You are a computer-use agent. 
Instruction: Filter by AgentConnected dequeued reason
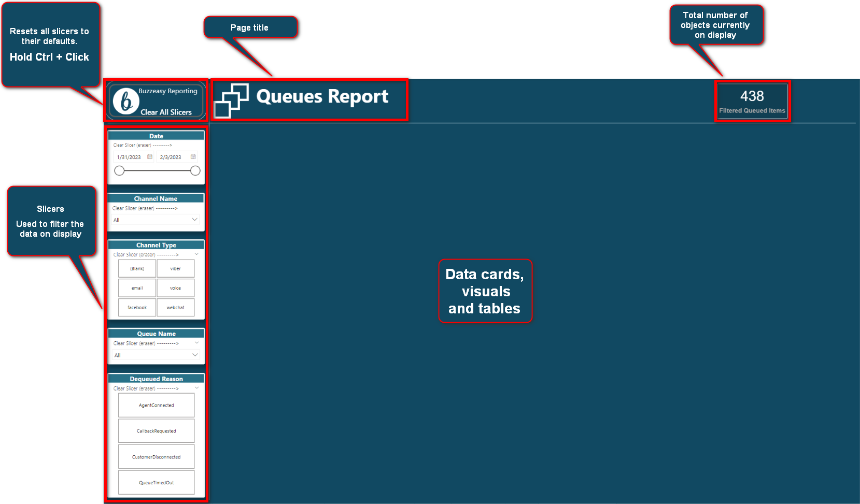[156, 405]
